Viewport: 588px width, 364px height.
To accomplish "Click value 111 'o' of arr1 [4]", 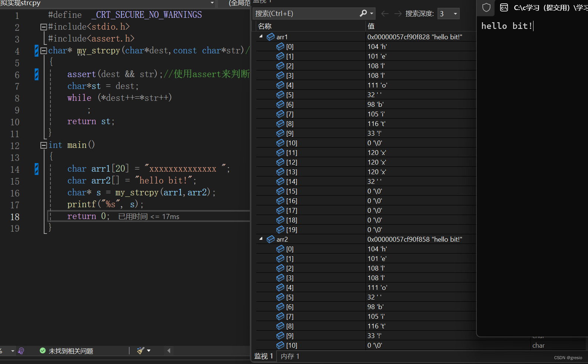I will pos(377,85).
